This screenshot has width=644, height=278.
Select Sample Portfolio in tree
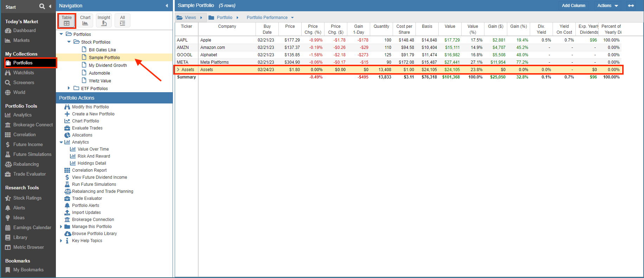click(x=104, y=58)
